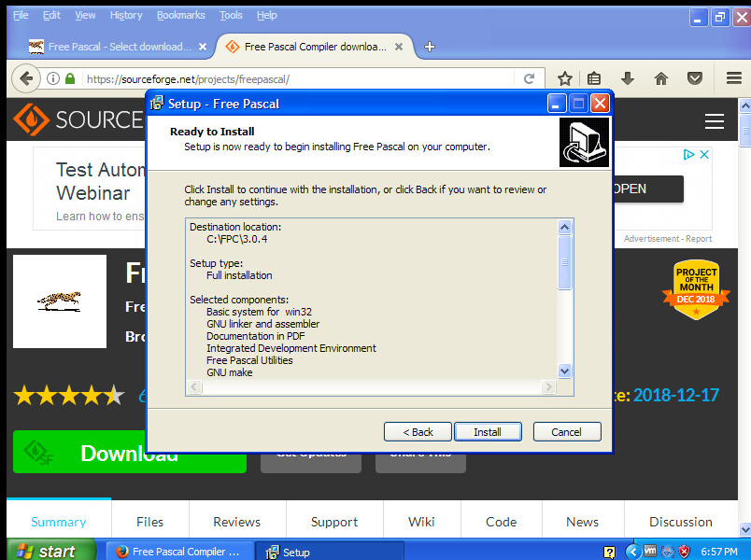
Task: Open site information icon in address bar
Action: pyautogui.click(x=53, y=78)
